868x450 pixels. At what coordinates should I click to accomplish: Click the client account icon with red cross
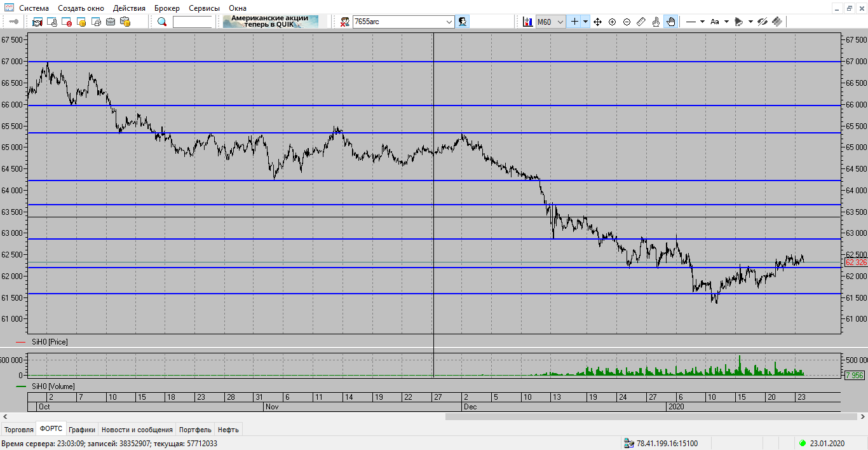click(x=344, y=22)
